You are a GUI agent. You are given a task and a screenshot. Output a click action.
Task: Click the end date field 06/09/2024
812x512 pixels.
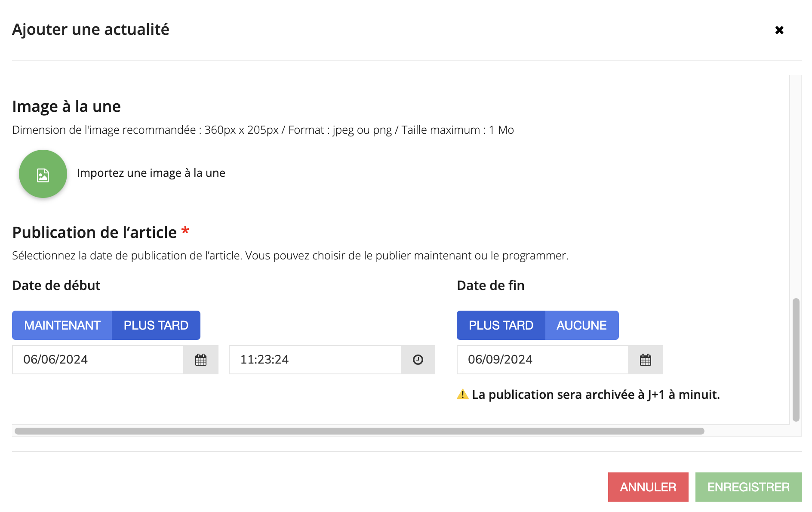[542, 360]
